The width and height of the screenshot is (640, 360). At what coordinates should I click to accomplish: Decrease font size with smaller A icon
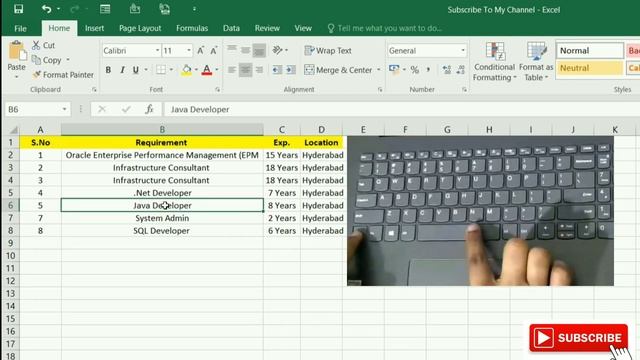point(213,51)
